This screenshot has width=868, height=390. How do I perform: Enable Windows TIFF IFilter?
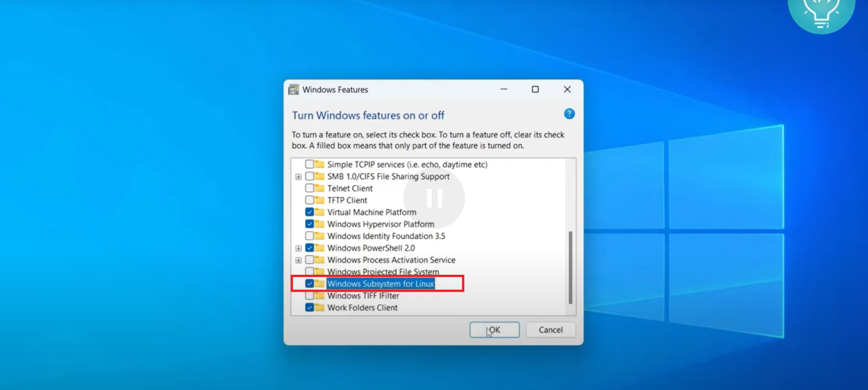coord(310,296)
